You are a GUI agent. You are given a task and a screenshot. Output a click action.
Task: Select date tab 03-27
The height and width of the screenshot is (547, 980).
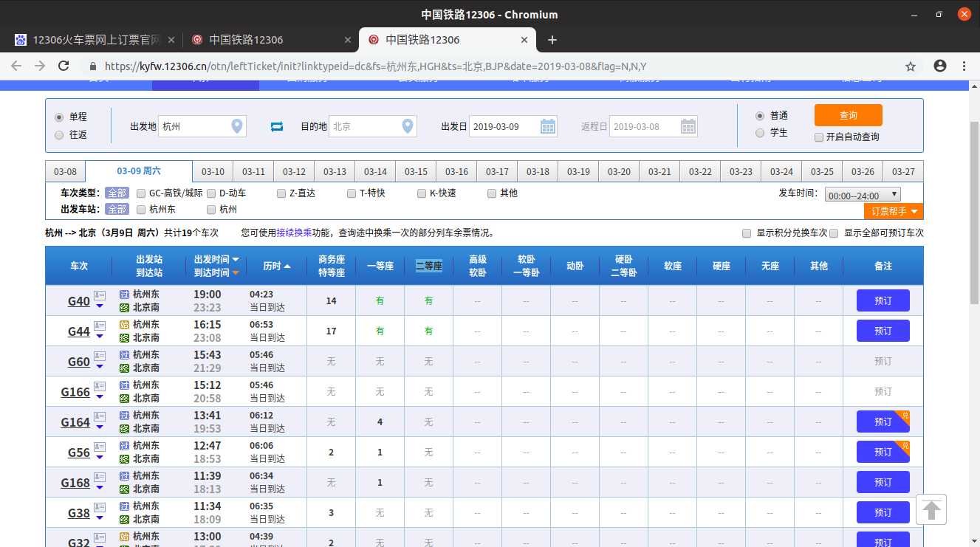903,172
